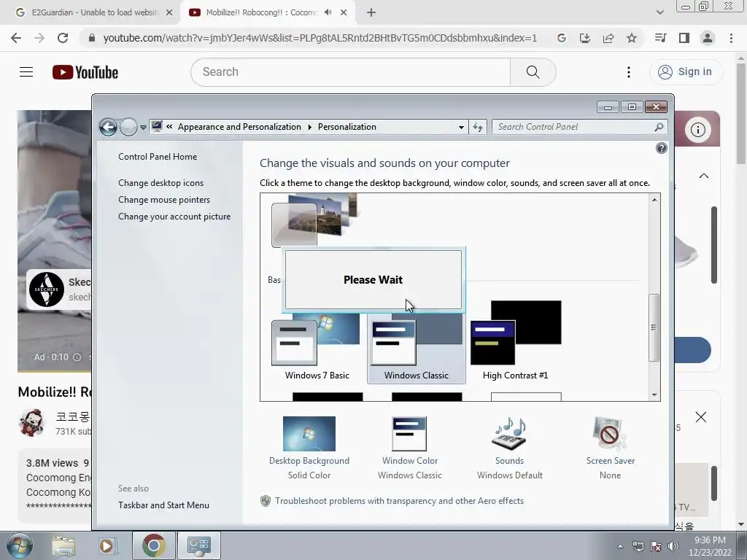Select the landscape Aero theme thumbnail

[x=314, y=220]
